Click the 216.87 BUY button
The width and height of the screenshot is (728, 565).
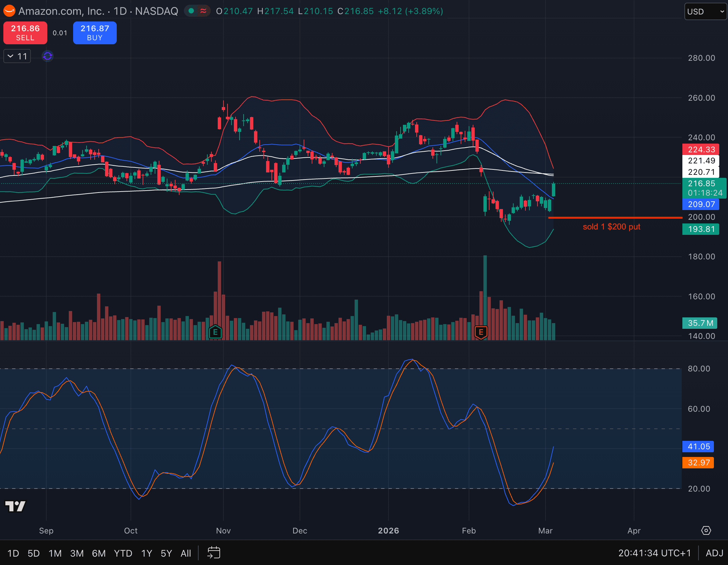tap(95, 33)
